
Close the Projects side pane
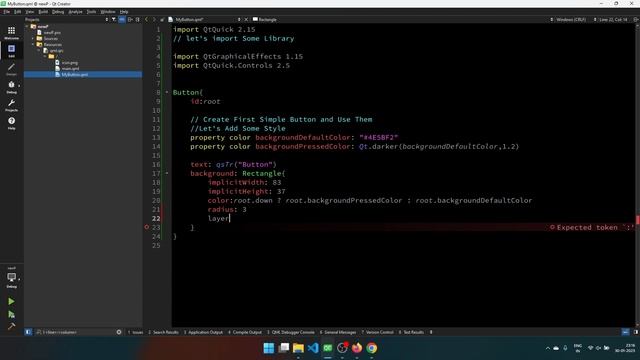tap(138, 19)
